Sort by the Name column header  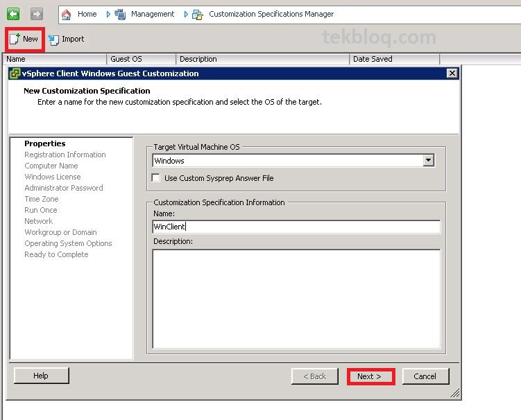coord(55,59)
